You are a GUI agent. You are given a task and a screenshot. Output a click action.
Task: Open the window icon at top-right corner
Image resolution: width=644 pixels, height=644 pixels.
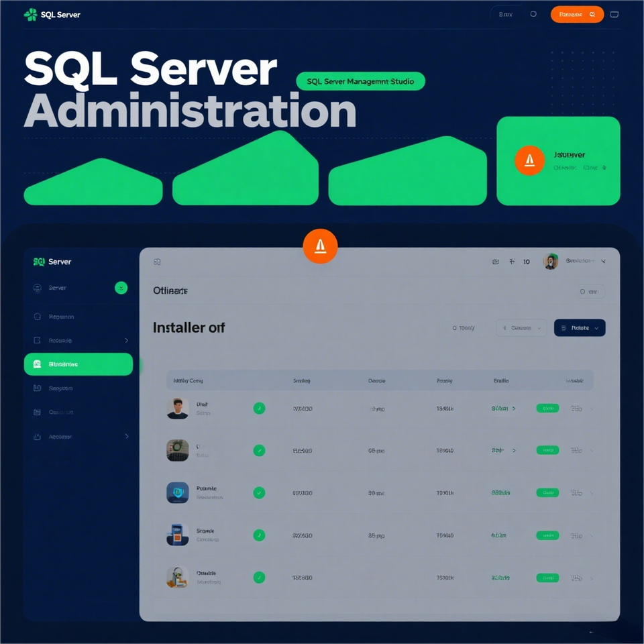(x=614, y=14)
